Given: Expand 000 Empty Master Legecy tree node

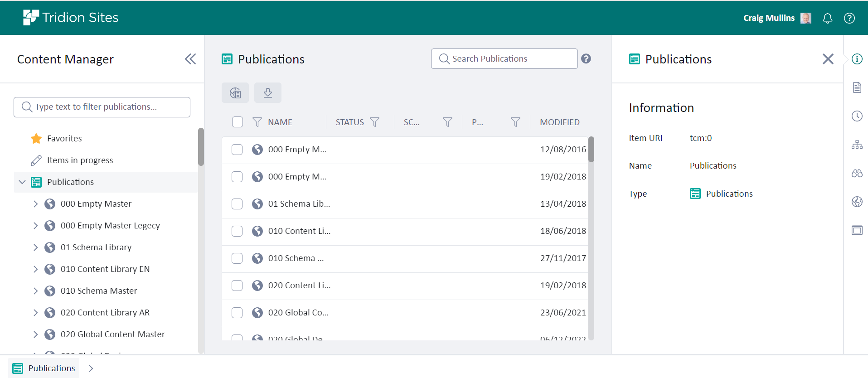Looking at the screenshot, I should (35, 226).
